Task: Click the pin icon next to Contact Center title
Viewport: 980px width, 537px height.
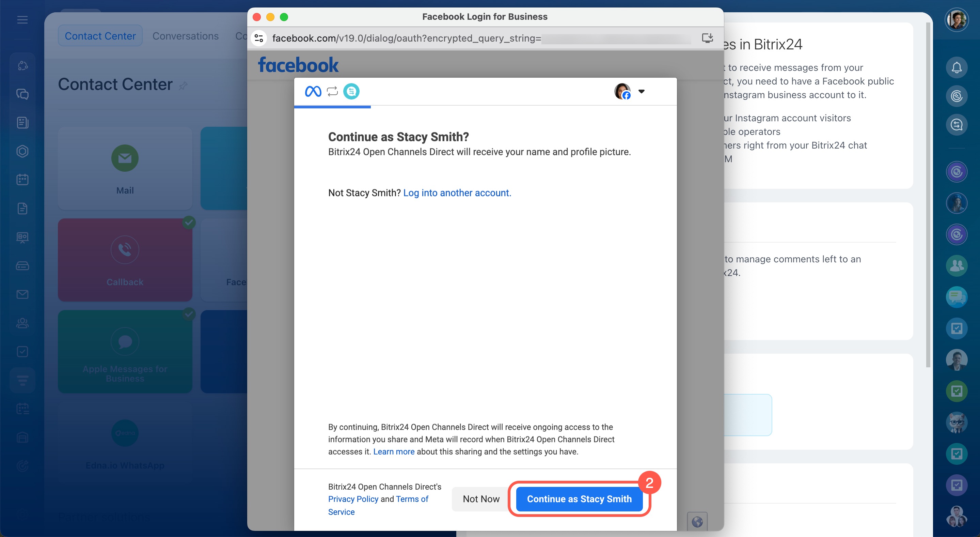Action: 183,86
